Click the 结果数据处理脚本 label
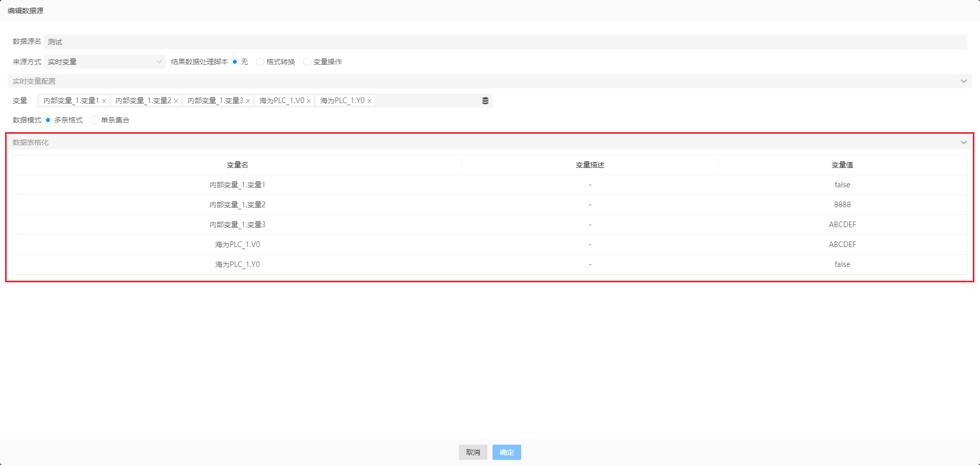This screenshot has height=465, width=980. (200, 62)
